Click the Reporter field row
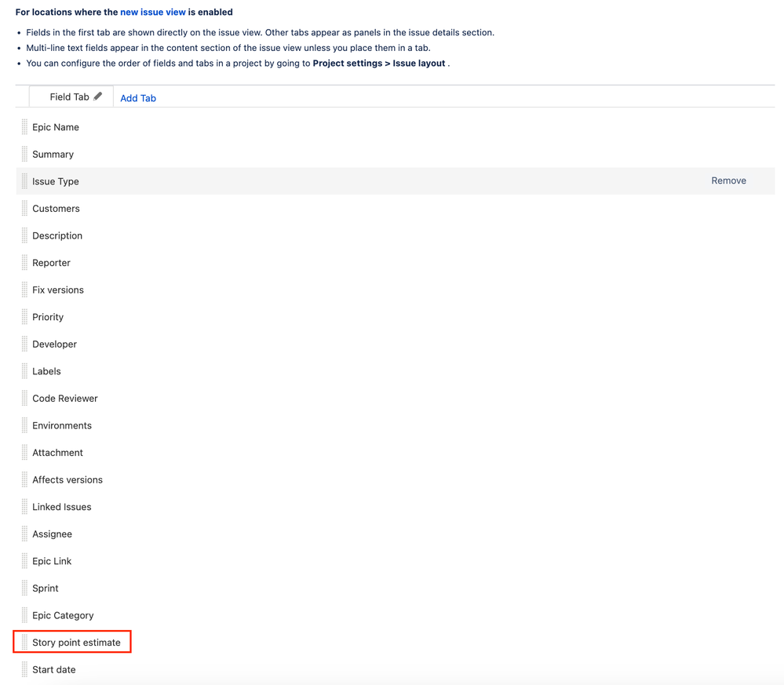This screenshot has width=784, height=685. click(52, 262)
